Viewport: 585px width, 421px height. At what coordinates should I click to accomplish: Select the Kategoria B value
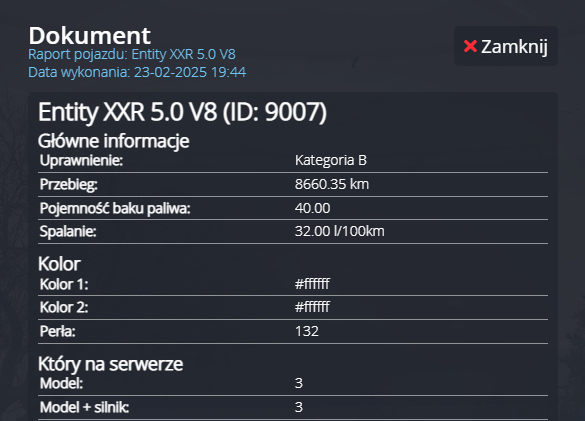click(x=331, y=160)
